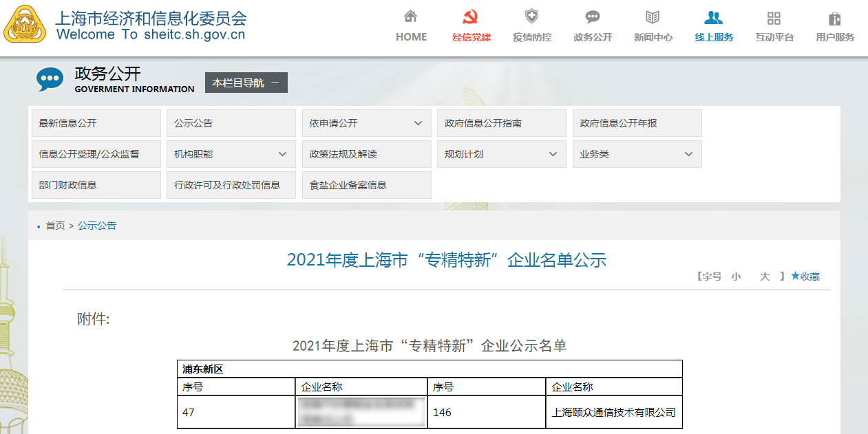The height and width of the screenshot is (434, 868).
Task: Set font size to 大
Action: (764, 276)
